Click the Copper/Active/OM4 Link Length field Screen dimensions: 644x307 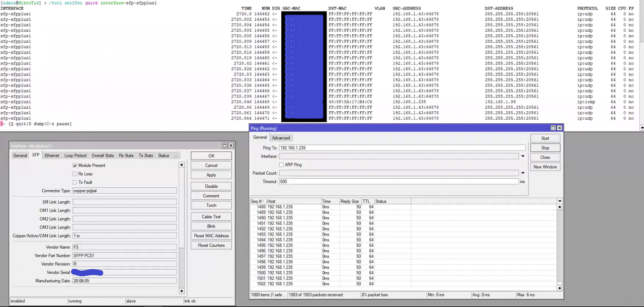click(125, 236)
